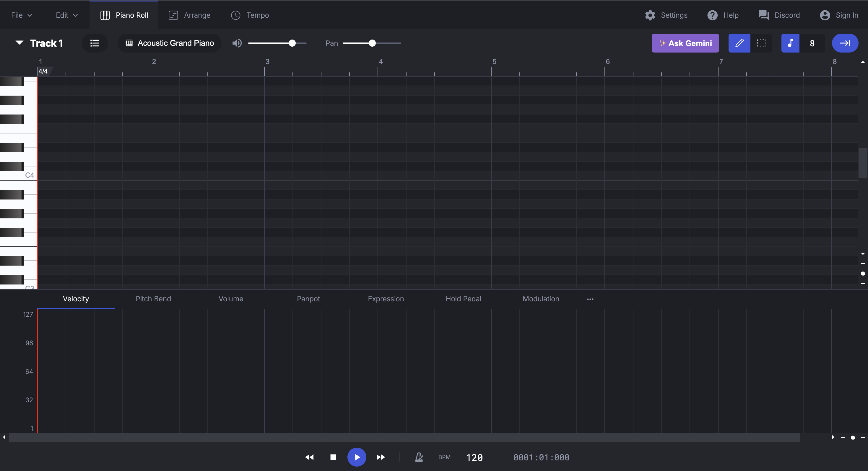868x471 pixels.
Task: Switch to the Pitch Bend tab
Action: (153, 299)
